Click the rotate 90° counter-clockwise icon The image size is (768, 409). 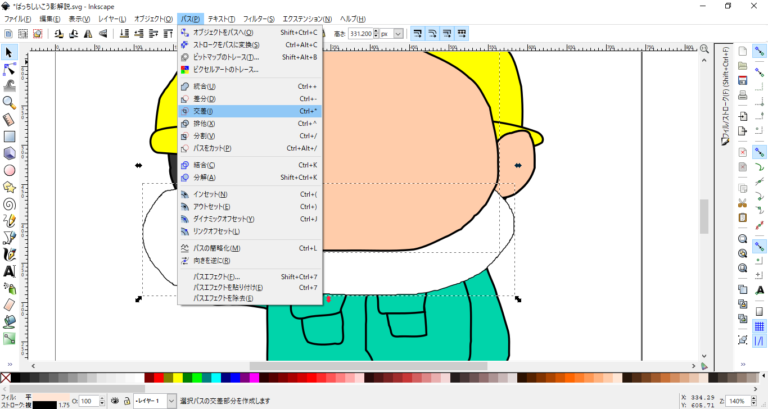click(59, 34)
